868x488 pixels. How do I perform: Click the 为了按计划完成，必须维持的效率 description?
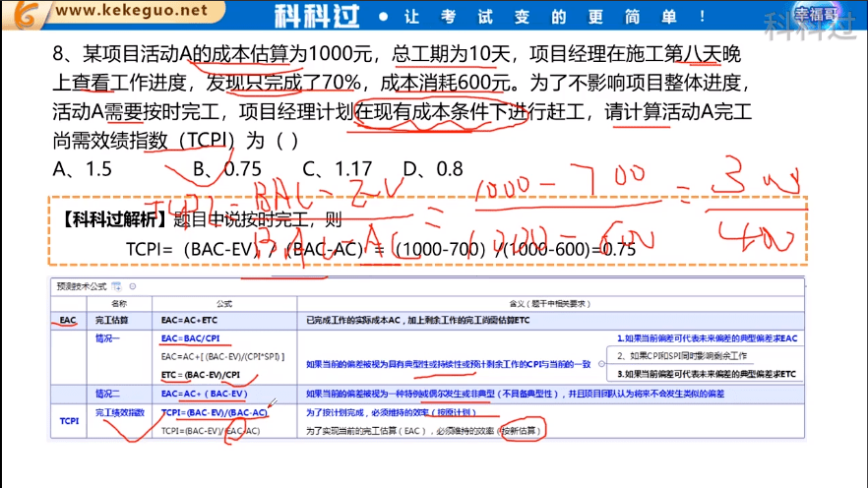[x=391, y=412]
